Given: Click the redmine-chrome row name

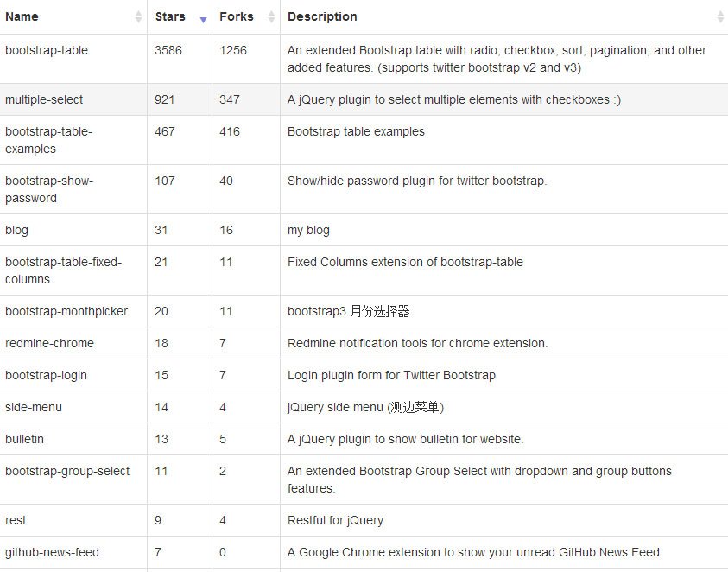Looking at the screenshot, I should tap(50, 343).
